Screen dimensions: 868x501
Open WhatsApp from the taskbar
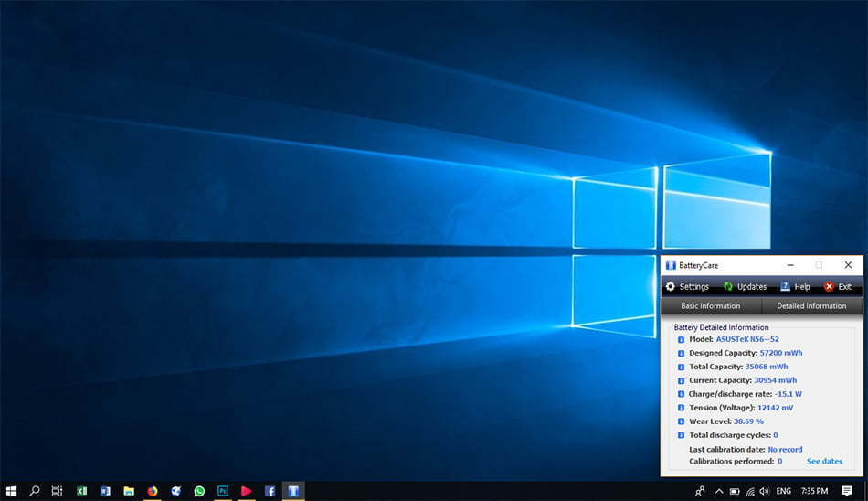pos(199,491)
